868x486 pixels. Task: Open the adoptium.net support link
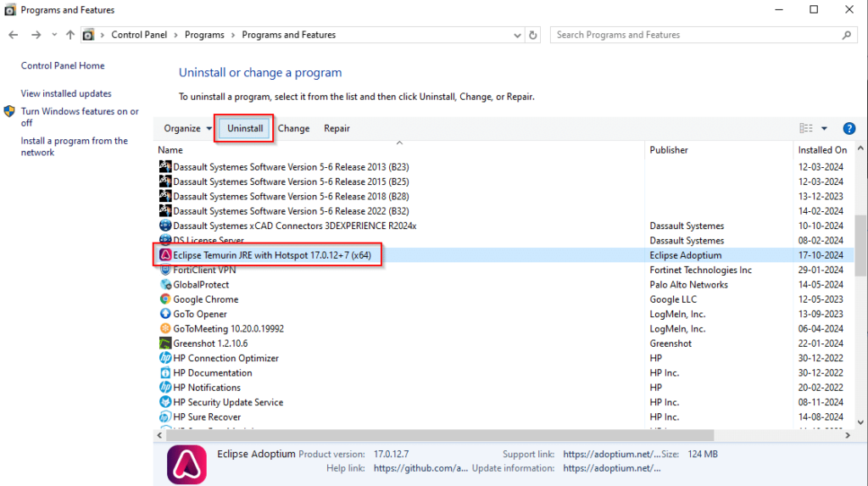(612, 454)
